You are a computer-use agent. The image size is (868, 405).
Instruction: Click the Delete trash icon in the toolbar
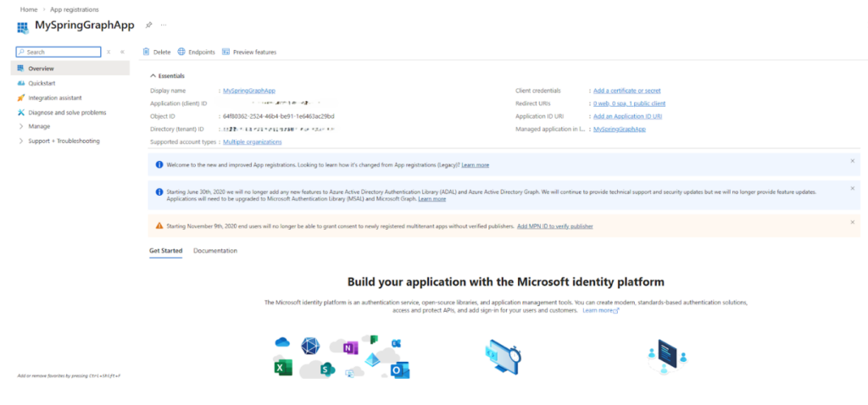146,52
